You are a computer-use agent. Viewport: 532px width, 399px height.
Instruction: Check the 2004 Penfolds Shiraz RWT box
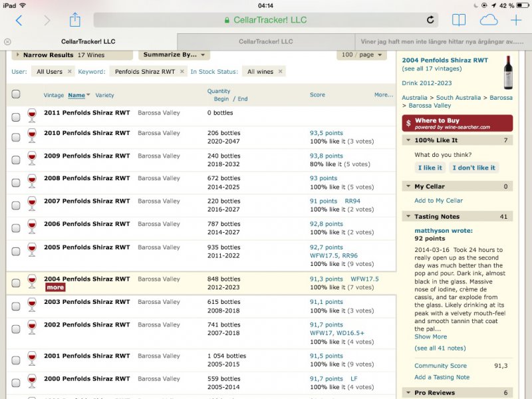coord(16,283)
